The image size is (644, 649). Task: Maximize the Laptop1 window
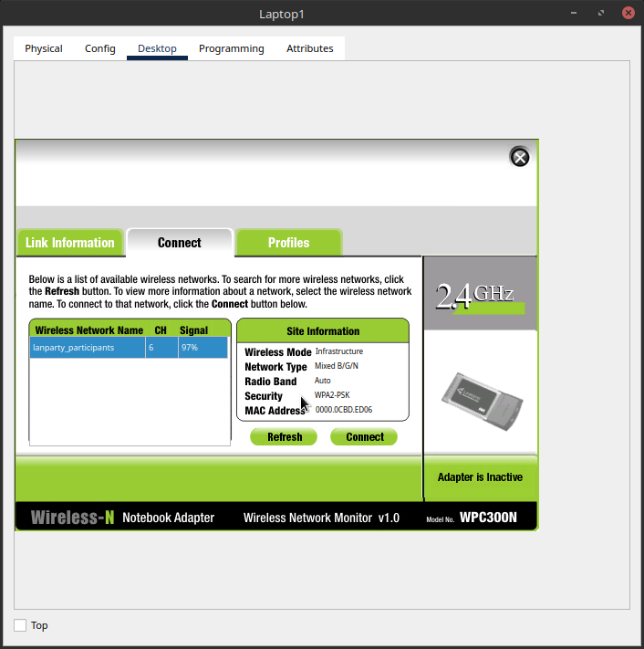[601, 14]
